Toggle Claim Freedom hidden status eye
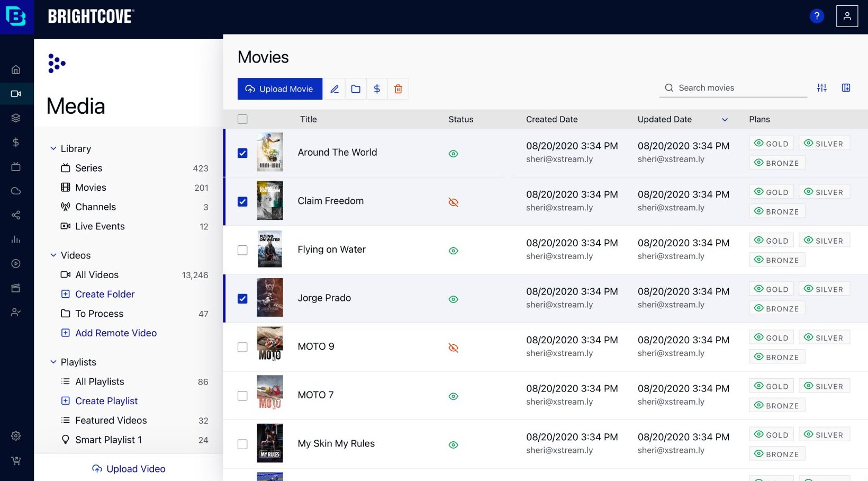The image size is (868, 481). pyautogui.click(x=453, y=202)
